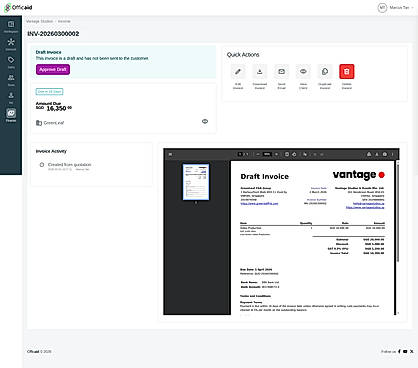Open X link in footer
Image resolution: width=418 pixels, height=368 pixels.
[412, 351]
